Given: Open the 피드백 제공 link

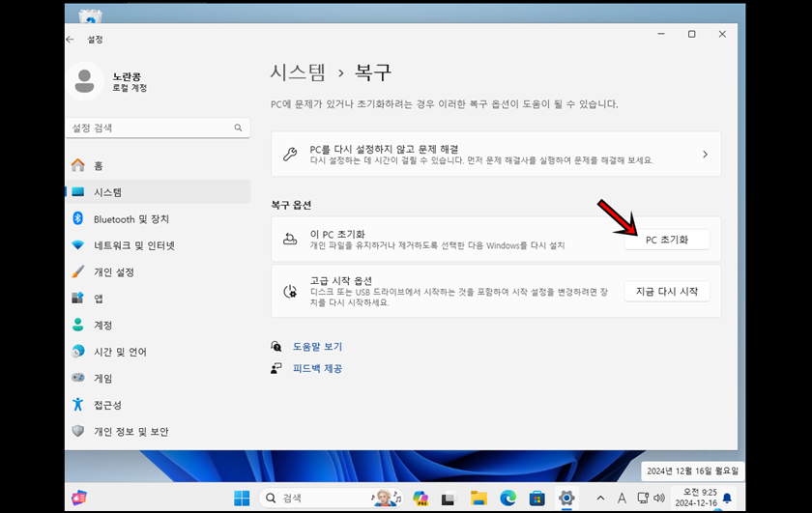Looking at the screenshot, I should coord(317,369).
